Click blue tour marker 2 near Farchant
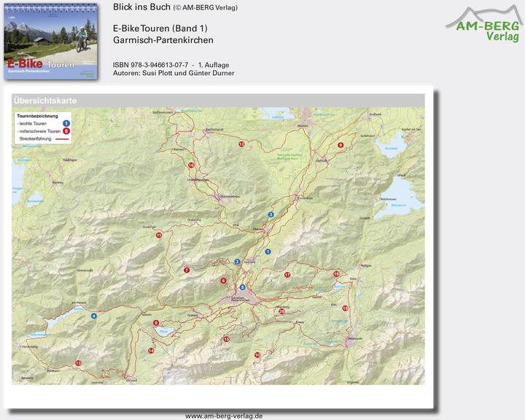This screenshot has width=525, height=420. (238, 262)
